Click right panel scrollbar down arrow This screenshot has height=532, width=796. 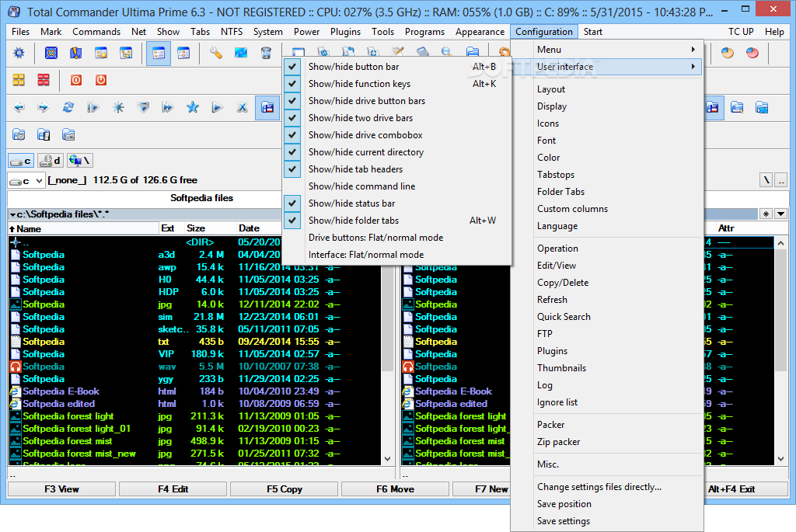(780, 459)
